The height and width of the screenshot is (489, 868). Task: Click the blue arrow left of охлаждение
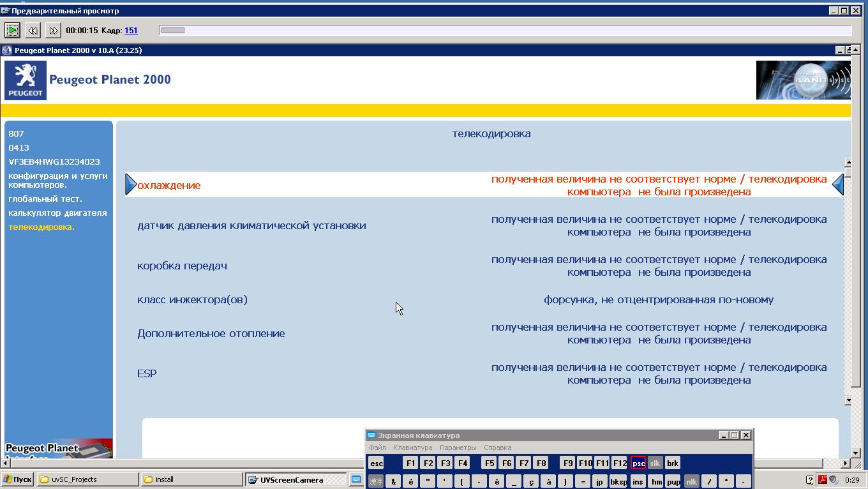pyautogui.click(x=131, y=184)
